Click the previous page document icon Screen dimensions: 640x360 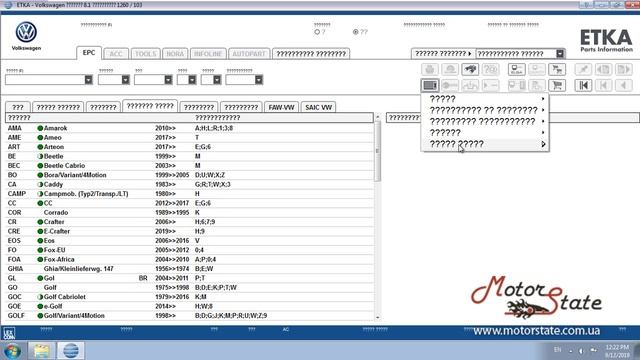[x=603, y=69]
